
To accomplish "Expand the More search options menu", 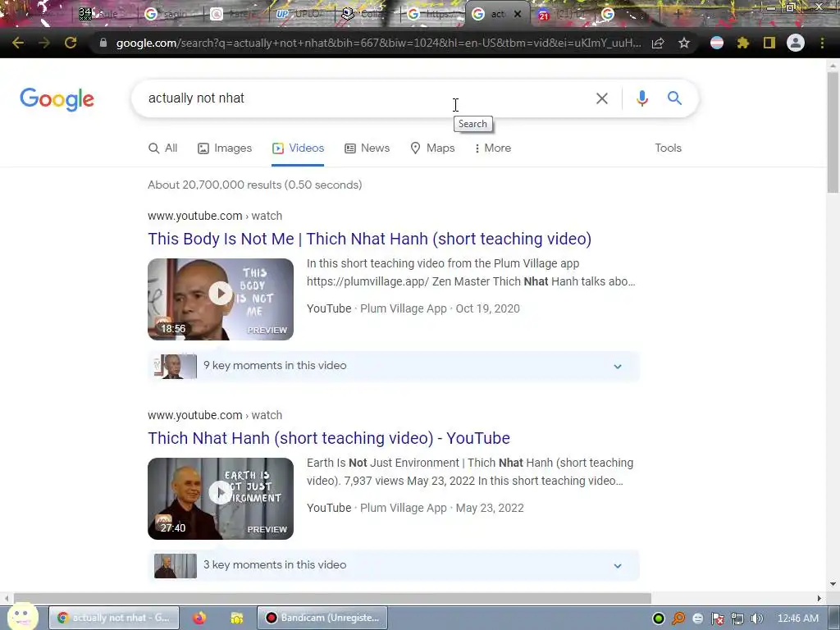I will (x=493, y=148).
